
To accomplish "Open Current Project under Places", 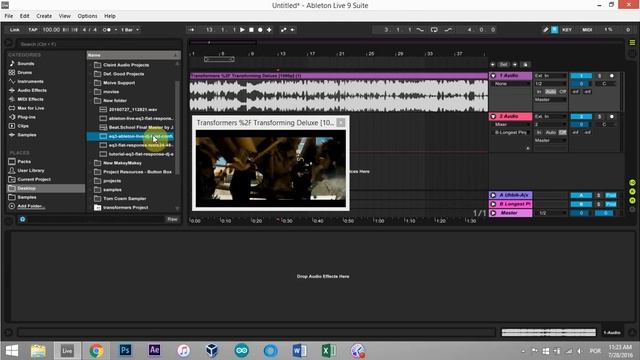I will click(34, 180).
